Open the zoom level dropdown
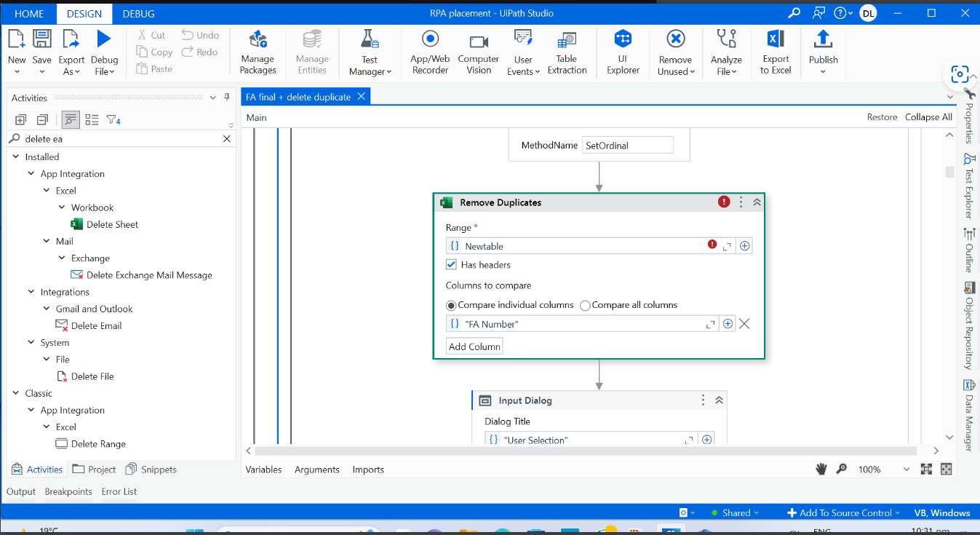The height and width of the screenshot is (535, 980). (x=906, y=469)
